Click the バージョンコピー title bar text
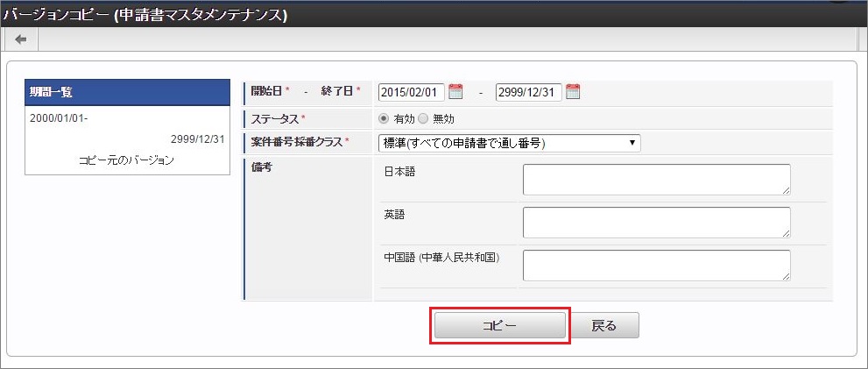Viewport: 868px width, 369px height. 145,16
